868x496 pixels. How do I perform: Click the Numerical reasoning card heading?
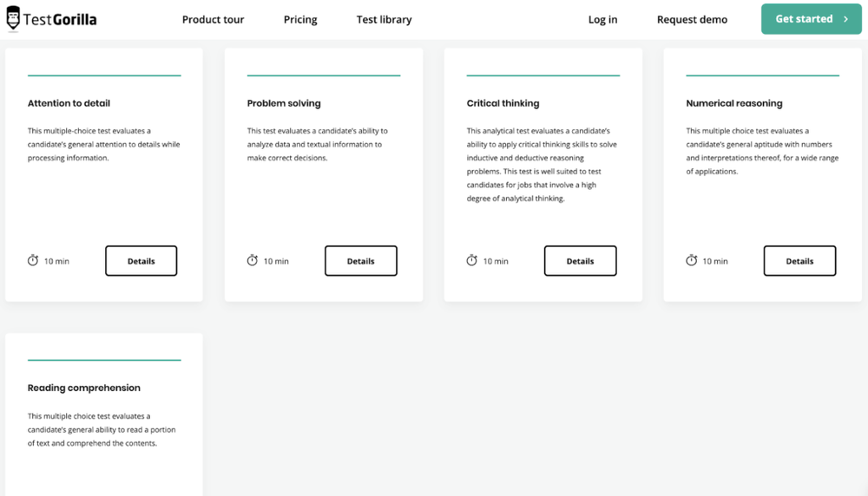coord(734,103)
